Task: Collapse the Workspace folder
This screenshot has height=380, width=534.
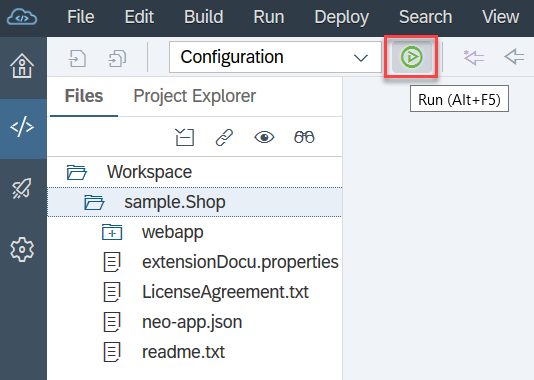Action: (x=77, y=172)
